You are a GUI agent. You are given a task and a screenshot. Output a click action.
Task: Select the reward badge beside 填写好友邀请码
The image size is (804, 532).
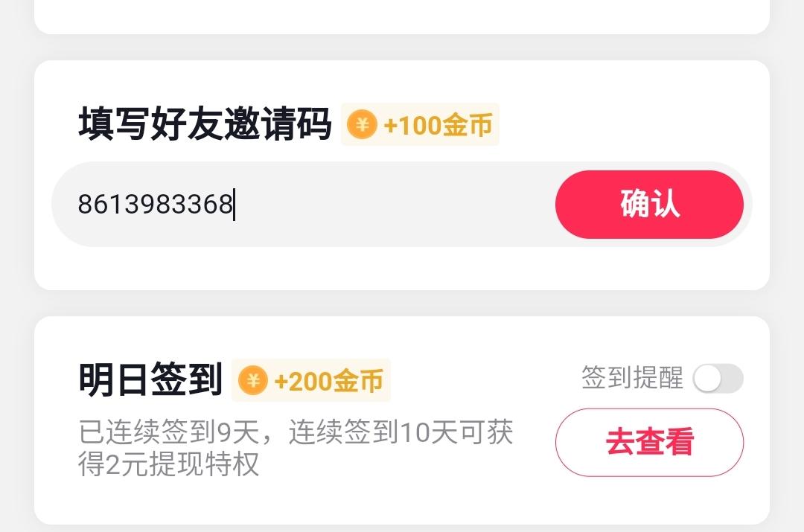click(419, 126)
